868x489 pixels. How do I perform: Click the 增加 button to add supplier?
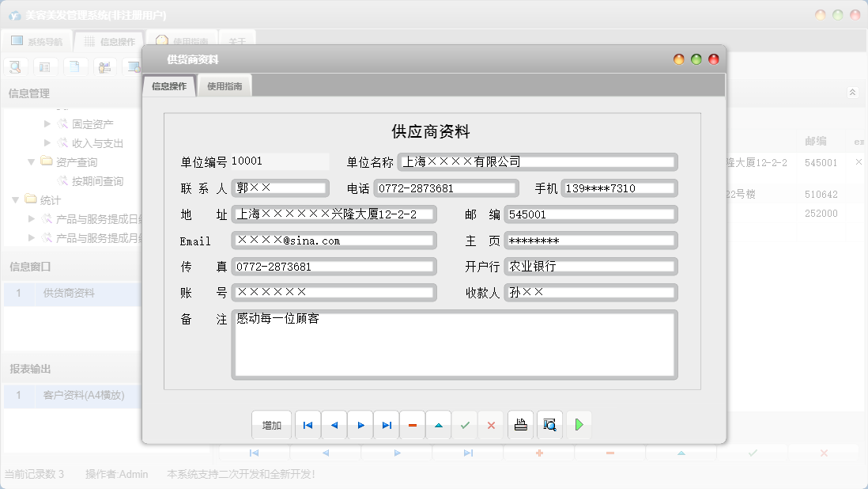(272, 426)
